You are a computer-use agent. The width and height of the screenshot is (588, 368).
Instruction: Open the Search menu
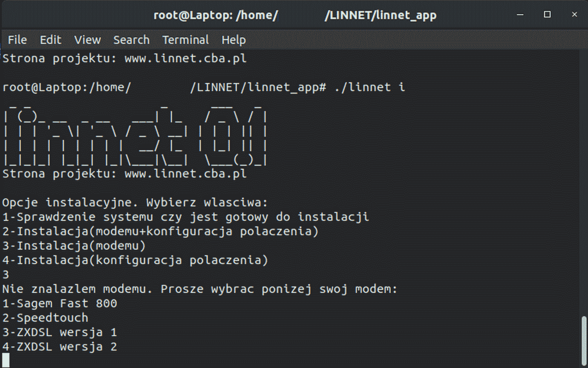point(132,40)
